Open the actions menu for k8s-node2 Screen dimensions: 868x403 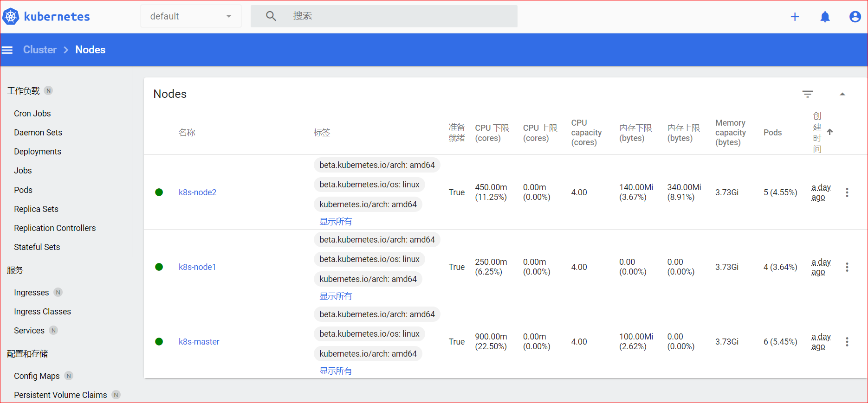pyautogui.click(x=847, y=192)
